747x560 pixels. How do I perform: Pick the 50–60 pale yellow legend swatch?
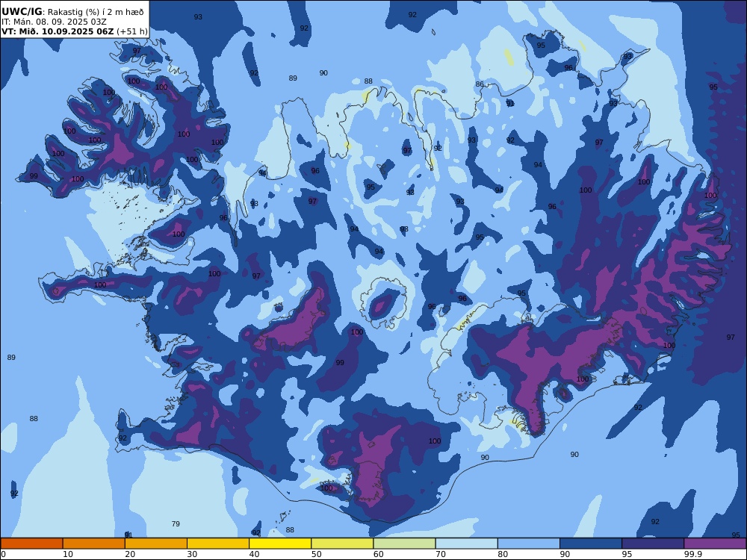coord(342,544)
